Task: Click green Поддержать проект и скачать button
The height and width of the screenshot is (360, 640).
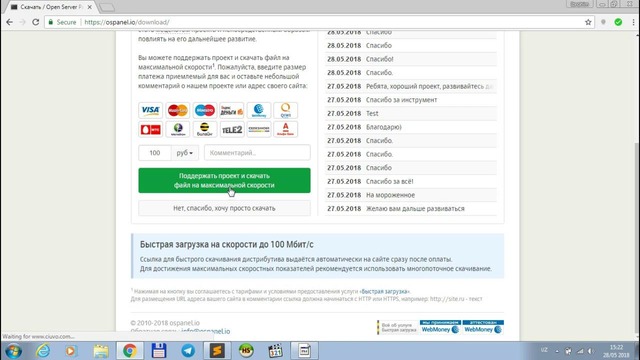Action: tap(224, 180)
